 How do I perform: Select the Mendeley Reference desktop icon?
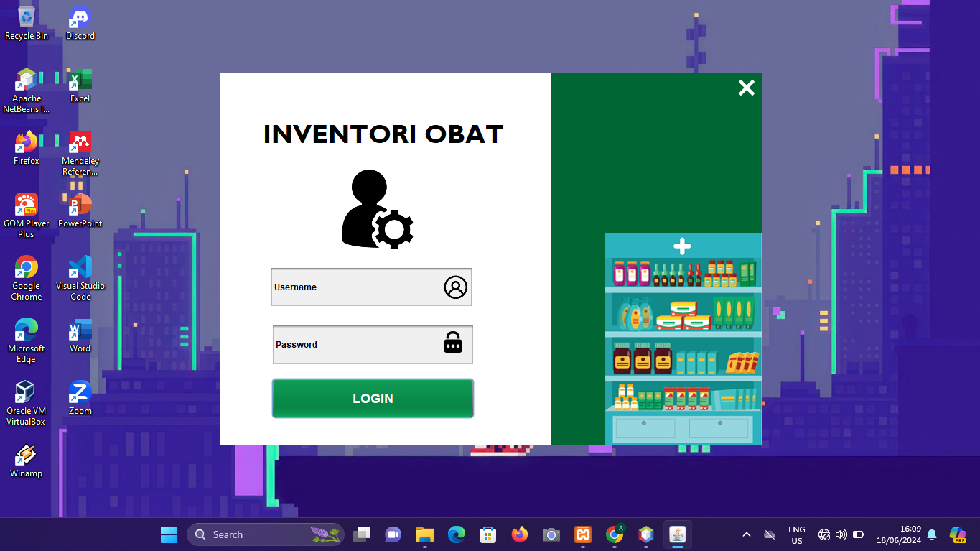click(x=80, y=152)
